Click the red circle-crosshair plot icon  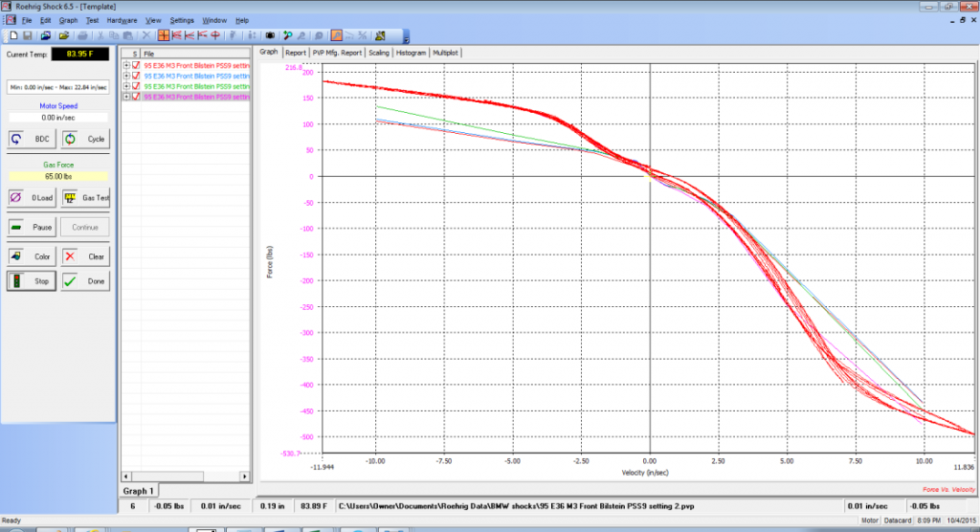click(215, 35)
